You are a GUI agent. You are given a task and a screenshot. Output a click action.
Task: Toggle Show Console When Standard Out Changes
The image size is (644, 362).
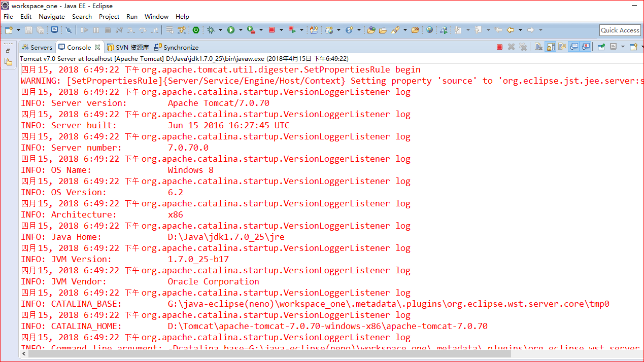coord(574,47)
